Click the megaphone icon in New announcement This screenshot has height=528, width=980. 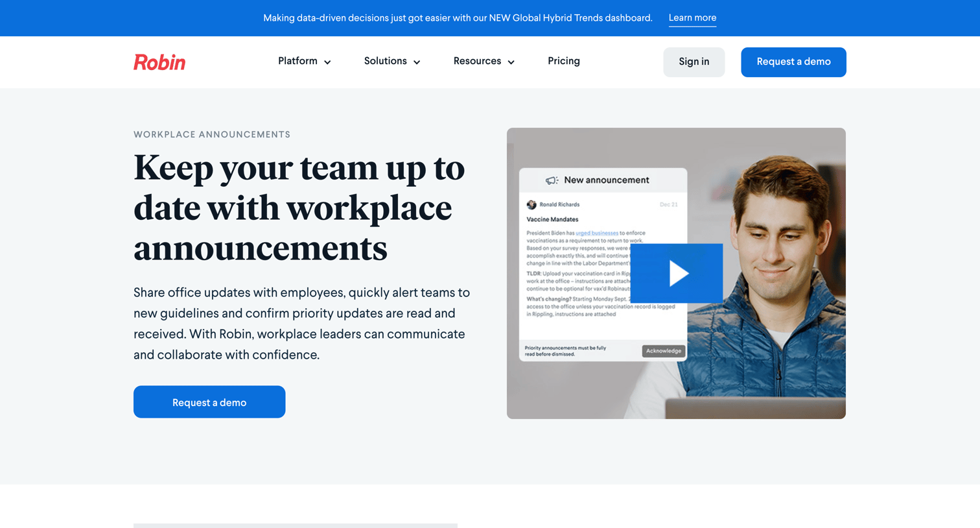click(552, 180)
